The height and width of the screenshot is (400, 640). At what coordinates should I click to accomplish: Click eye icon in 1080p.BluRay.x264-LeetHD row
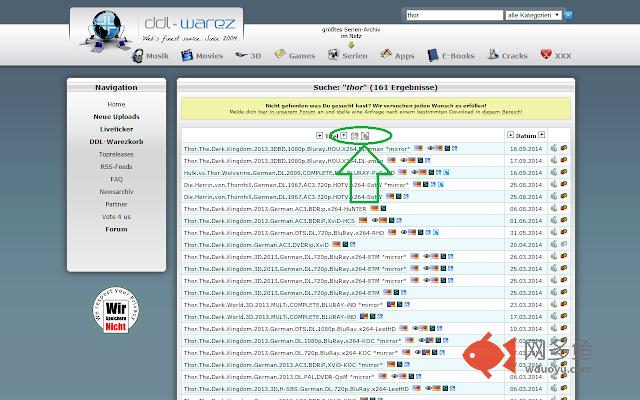point(415,328)
